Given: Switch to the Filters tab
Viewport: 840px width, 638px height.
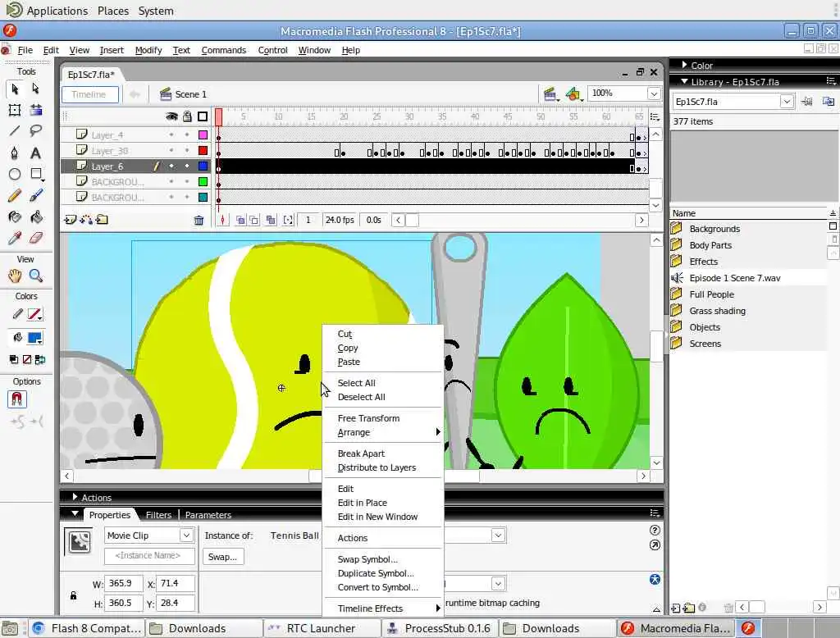Looking at the screenshot, I should click(x=158, y=515).
